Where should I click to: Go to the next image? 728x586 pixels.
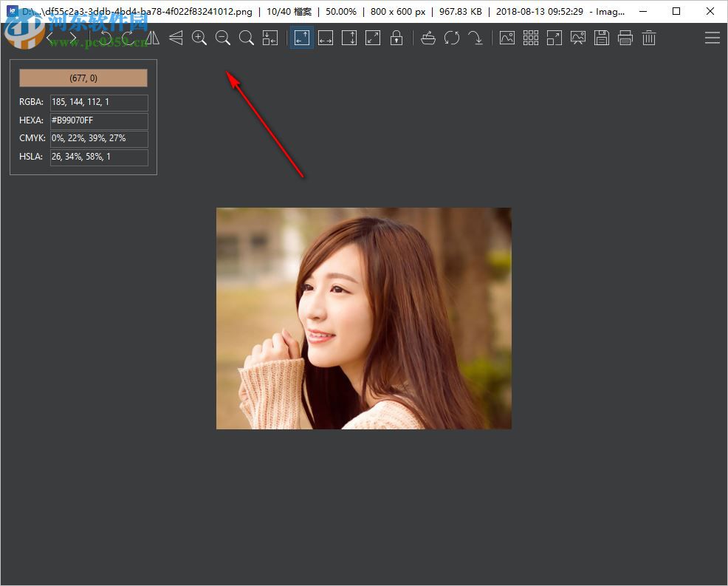pos(72,36)
